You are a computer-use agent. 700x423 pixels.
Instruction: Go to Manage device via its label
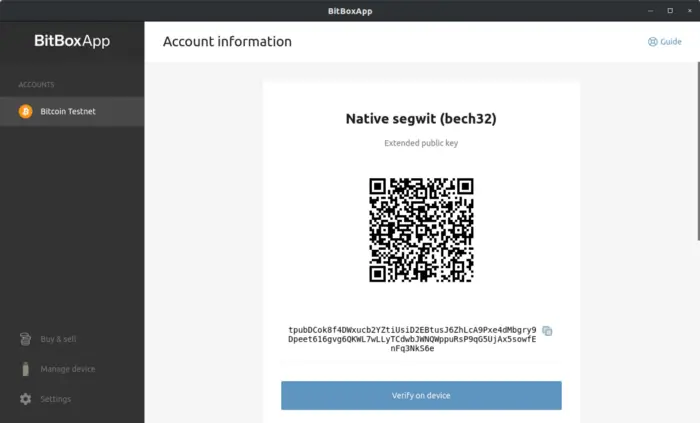pyautogui.click(x=67, y=369)
